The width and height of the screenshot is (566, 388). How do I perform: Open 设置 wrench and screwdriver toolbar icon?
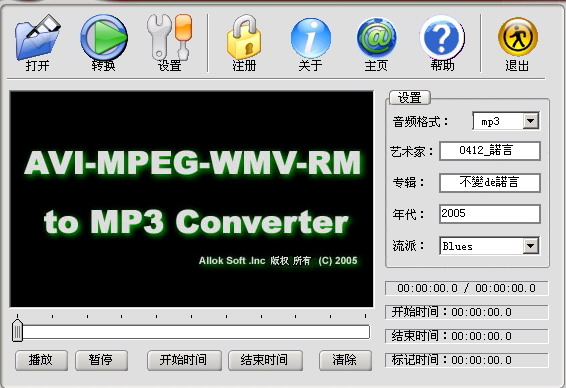coord(170,37)
